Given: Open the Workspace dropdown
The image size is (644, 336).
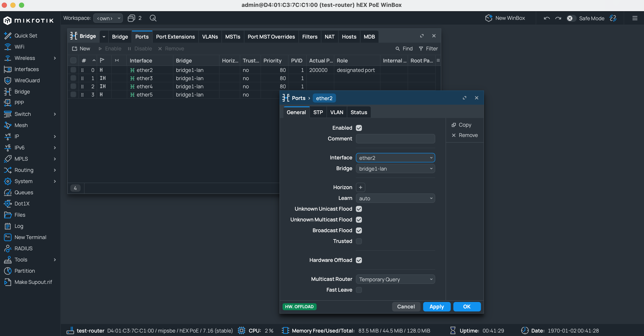Looking at the screenshot, I should point(108,18).
